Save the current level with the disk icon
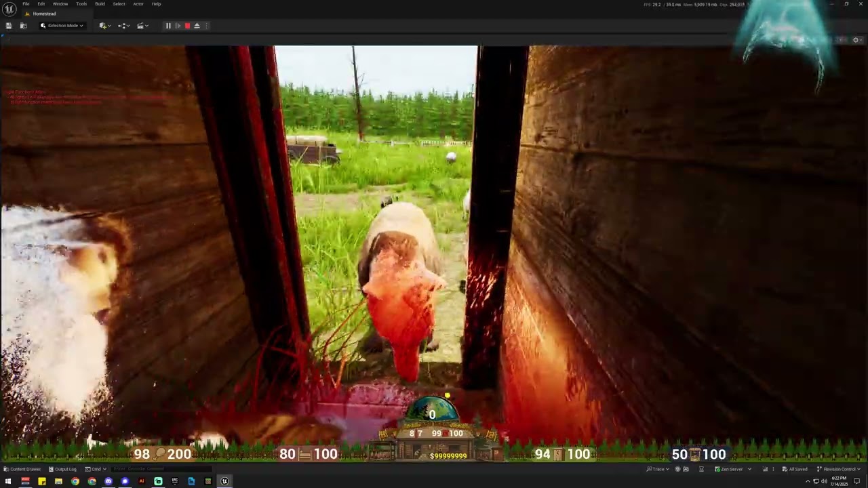868x488 pixels. point(9,26)
